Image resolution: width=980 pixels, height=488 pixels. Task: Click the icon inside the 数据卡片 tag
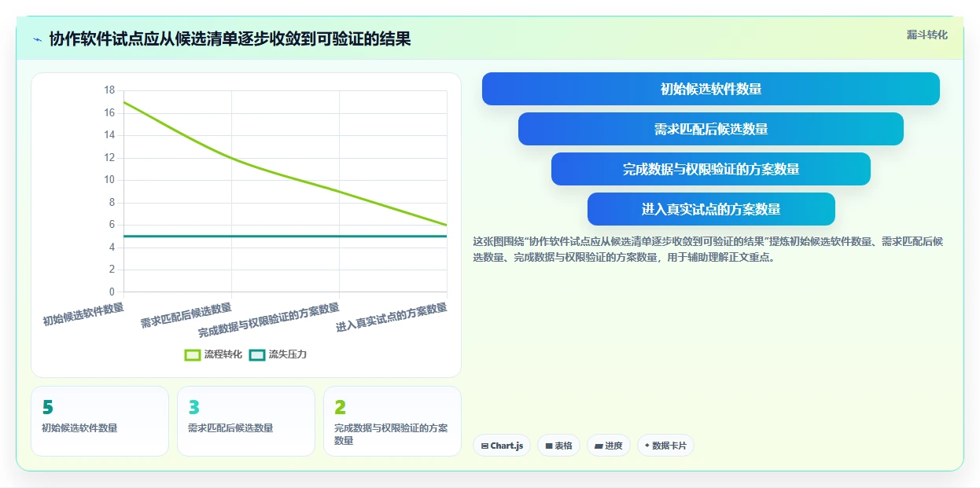point(647,446)
